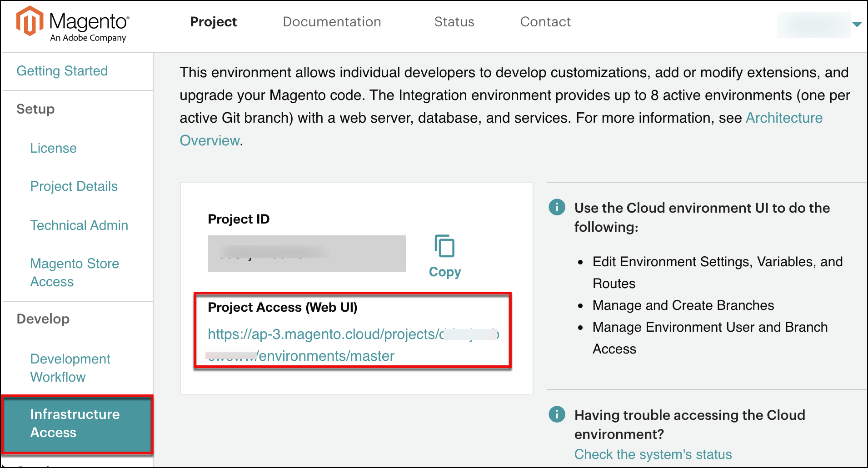
Task: Open License in the Setup section
Action: [53, 148]
